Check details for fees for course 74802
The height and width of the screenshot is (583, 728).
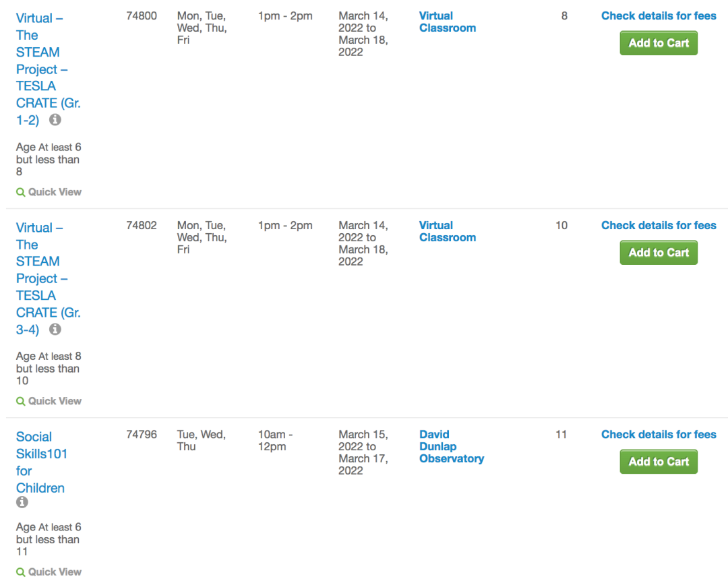tap(659, 225)
